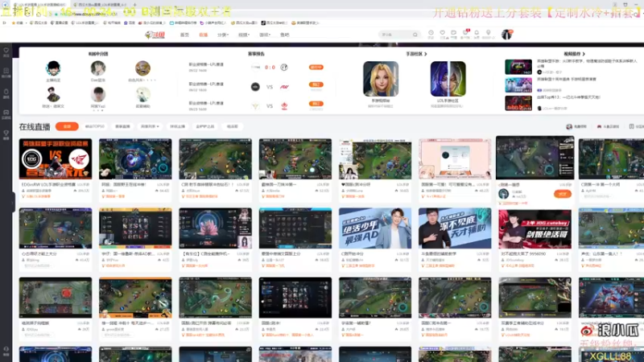Expand the collapsed left sidebar handle
Screen dimensions: 644x362
13,202
